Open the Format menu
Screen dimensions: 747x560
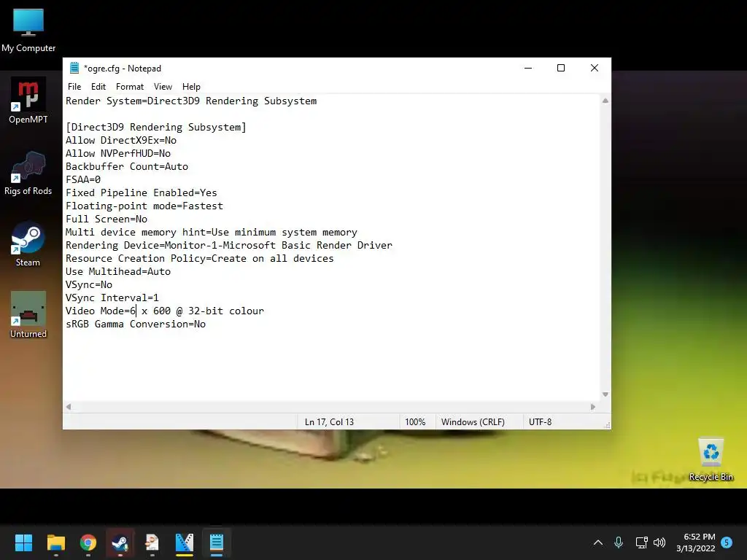130,87
